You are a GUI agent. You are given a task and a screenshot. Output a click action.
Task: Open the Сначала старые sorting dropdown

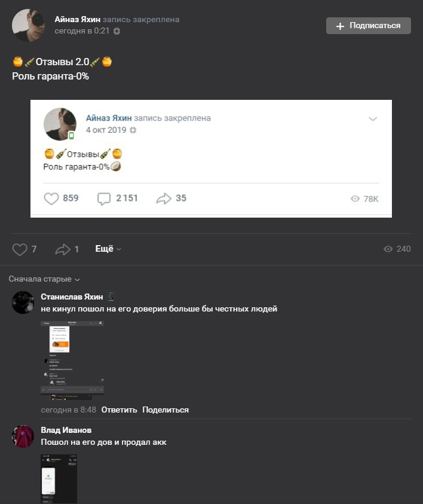point(44,279)
